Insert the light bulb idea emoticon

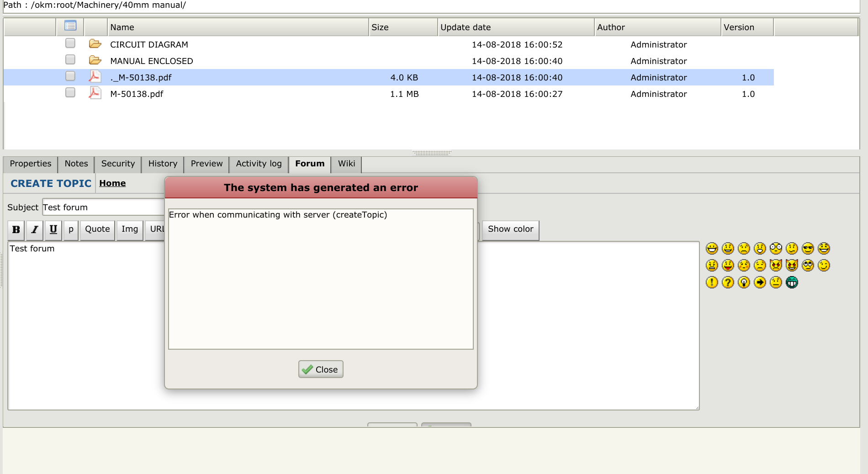[x=744, y=282]
